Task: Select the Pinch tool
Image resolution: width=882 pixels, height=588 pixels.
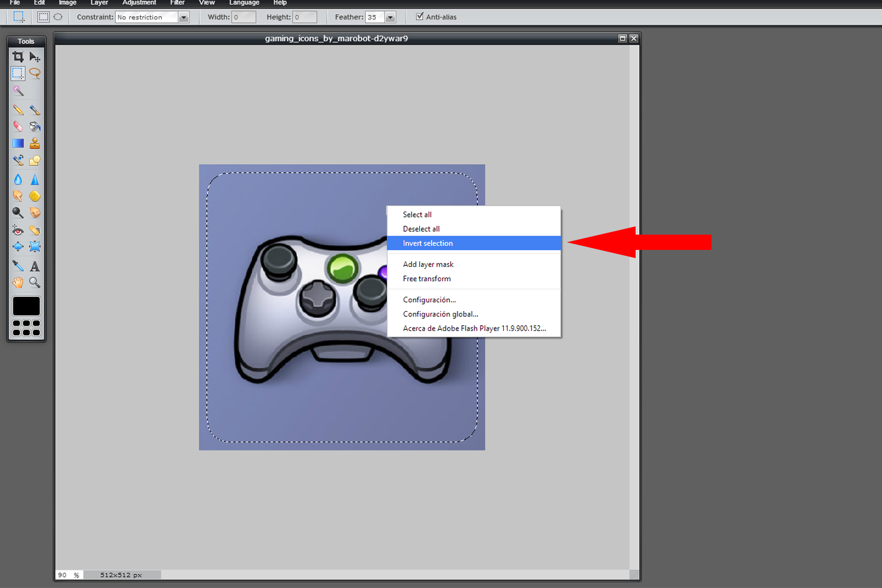Action: click(35, 246)
